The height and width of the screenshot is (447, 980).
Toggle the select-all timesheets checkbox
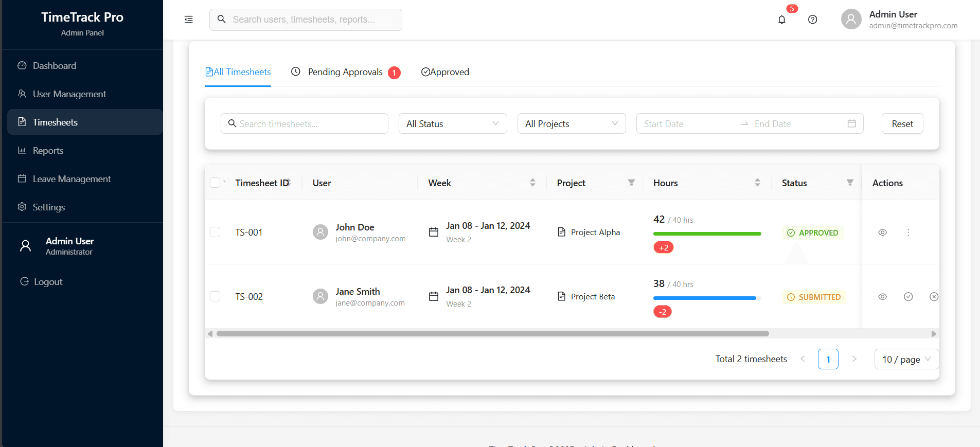coord(215,183)
